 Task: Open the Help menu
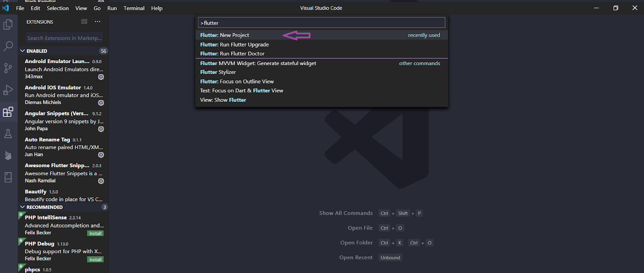[x=157, y=8]
